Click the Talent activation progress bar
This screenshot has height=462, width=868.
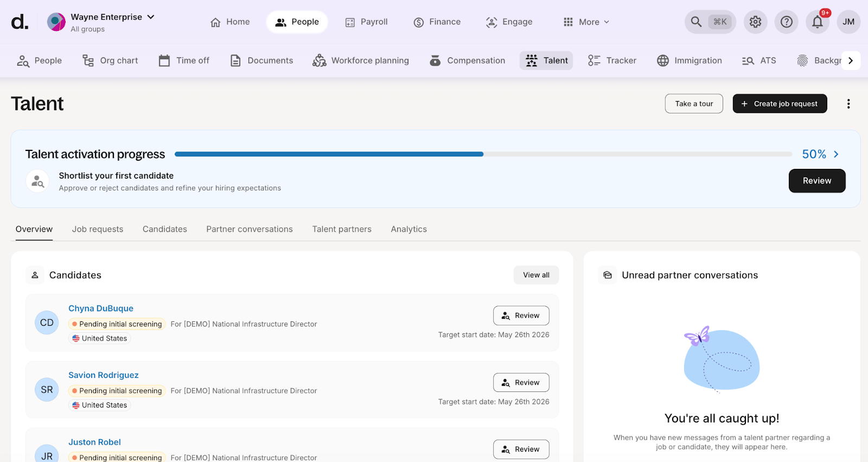[483, 154]
